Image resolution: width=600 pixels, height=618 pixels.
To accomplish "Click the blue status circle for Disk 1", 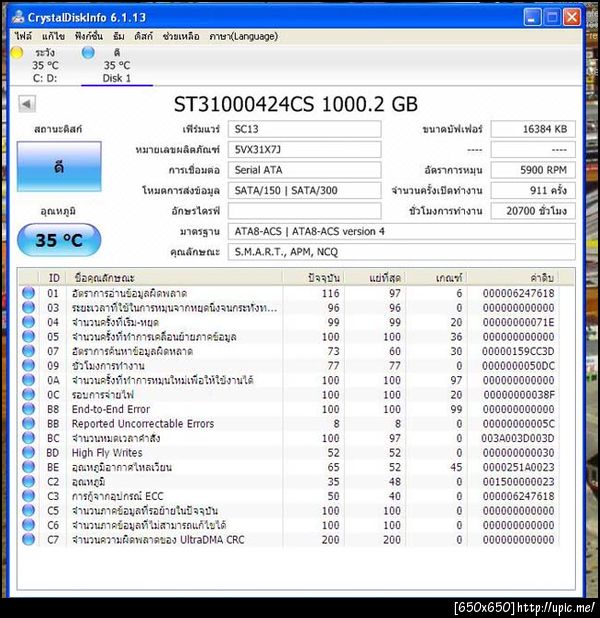I will 88,52.
